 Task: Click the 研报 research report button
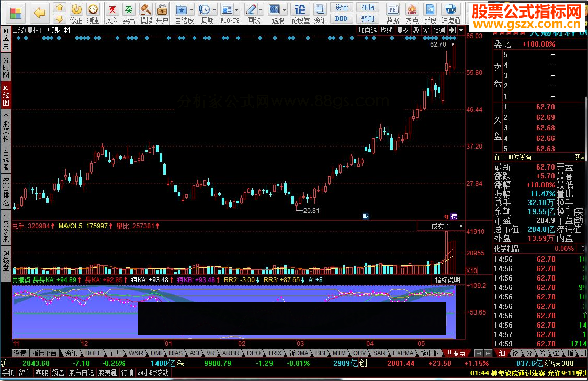pos(368,7)
